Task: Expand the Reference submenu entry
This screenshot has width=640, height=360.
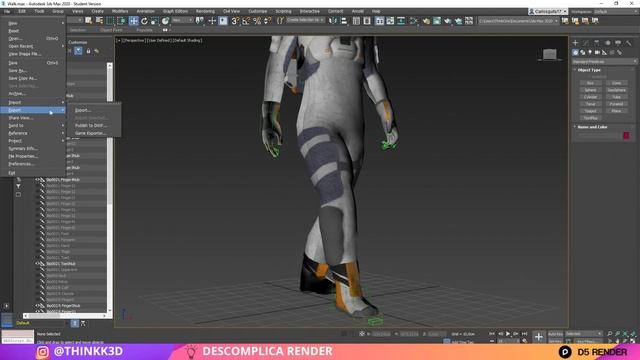Action: 33,133
